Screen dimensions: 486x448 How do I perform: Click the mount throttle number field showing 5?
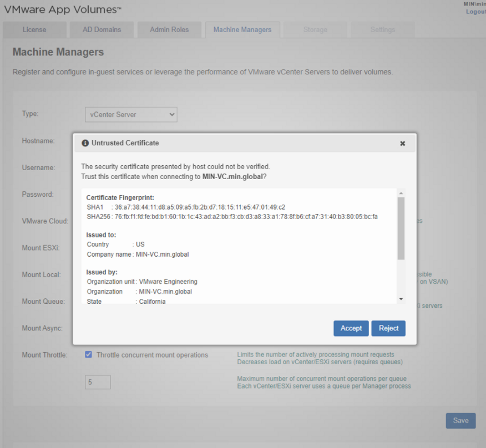98,383
